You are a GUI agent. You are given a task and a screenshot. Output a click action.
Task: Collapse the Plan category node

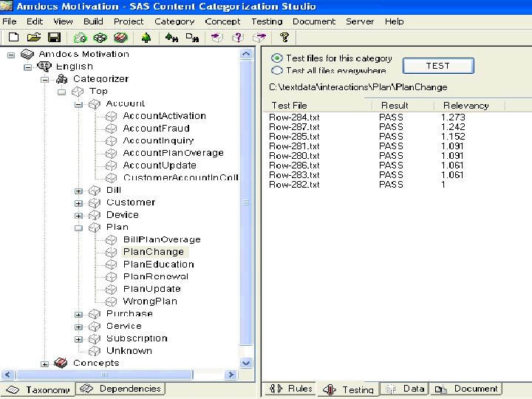[78, 228]
